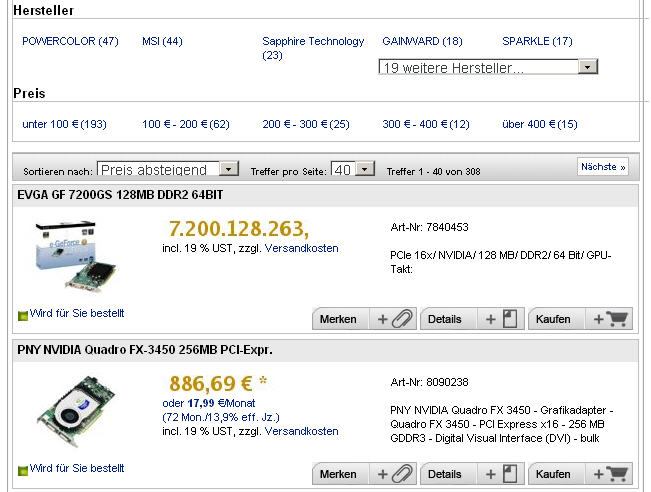The image size is (651, 492).
Task: Filter by manufacturer MSI (44)
Action: [162, 41]
